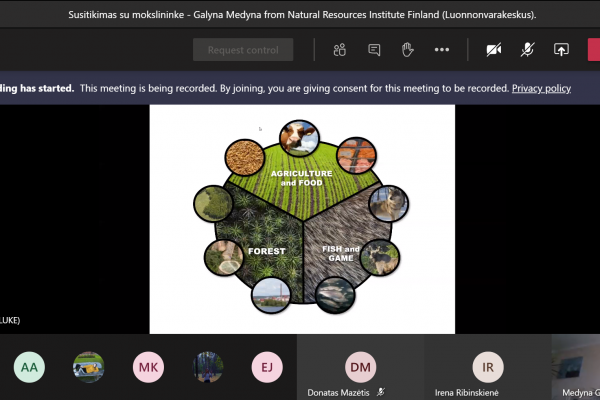600x400 pixels.
Task: Leave the meeting with the red button
Action: [x=594, y=50]
